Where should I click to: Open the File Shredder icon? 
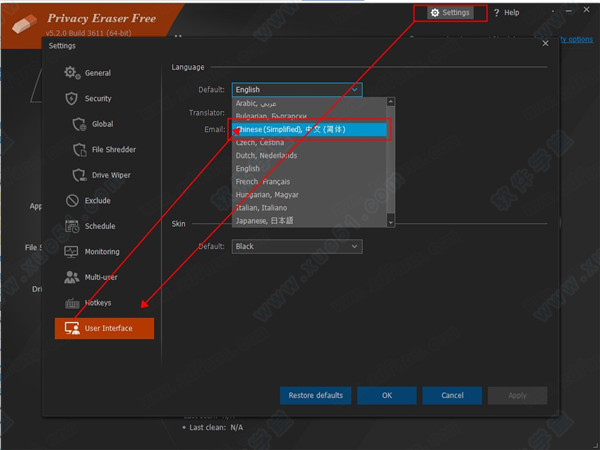pos(81,150)
